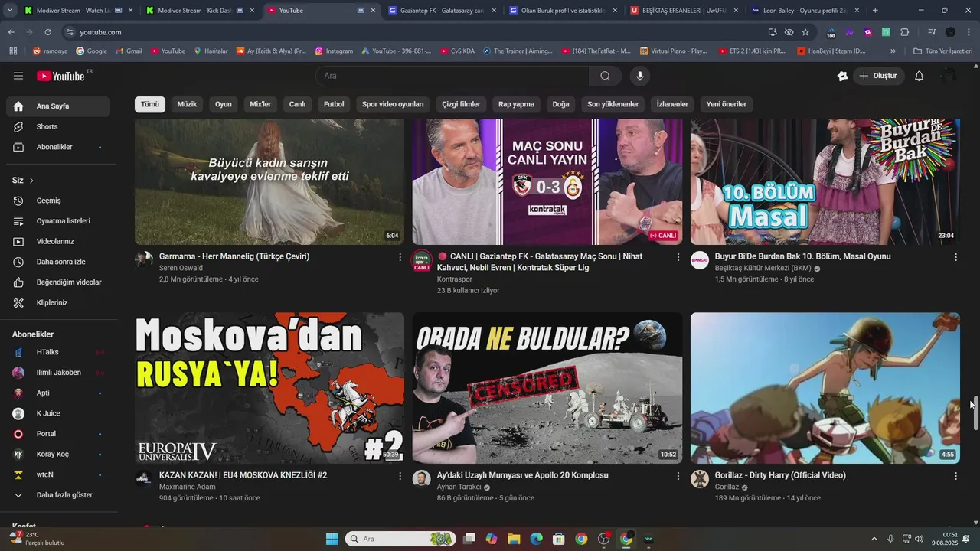Open Geçmiş in sidebar
980x551 pixels.
point(58,201)
